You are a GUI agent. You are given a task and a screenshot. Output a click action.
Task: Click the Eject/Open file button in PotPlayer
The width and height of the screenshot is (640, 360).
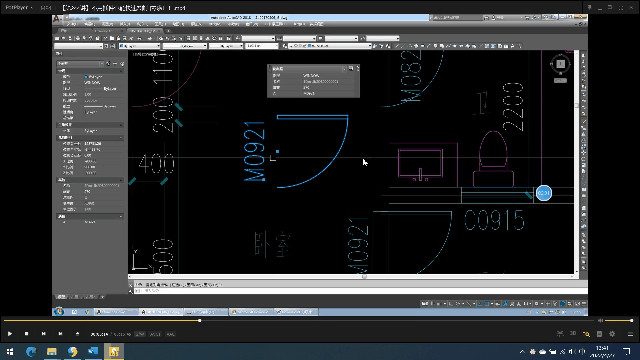[77, 334]
